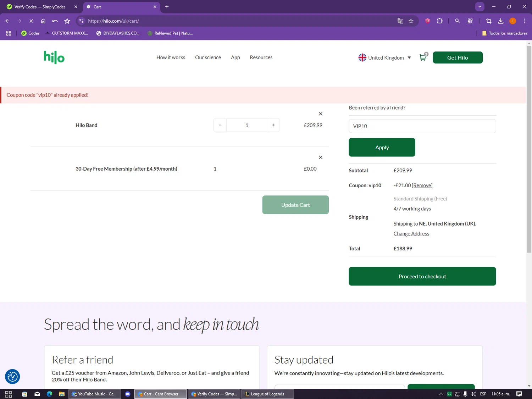532x399 pixels.
Task: Click the page vertical scrollbar
Action: coord(529,149)
